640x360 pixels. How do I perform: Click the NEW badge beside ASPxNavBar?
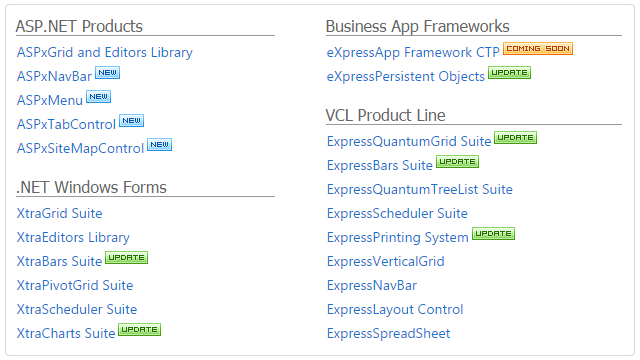107,73
